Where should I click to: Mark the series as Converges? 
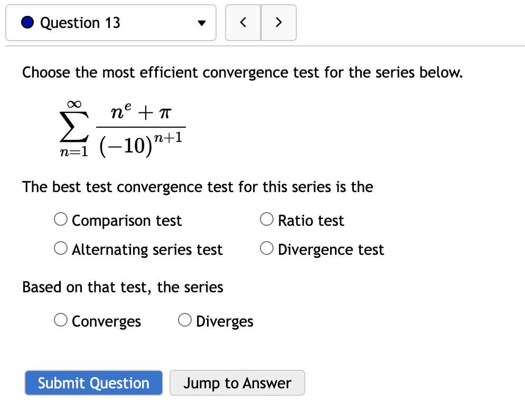61,319
